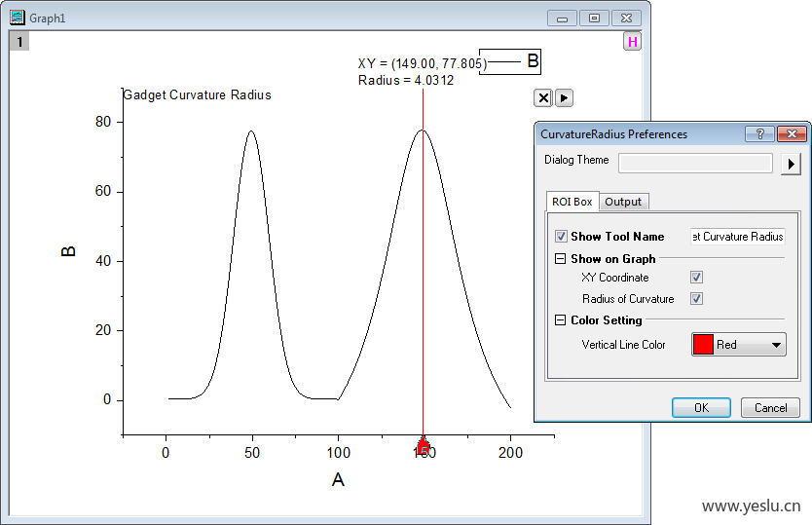
Task: Click the gadget close X icon
Action: 544,97
